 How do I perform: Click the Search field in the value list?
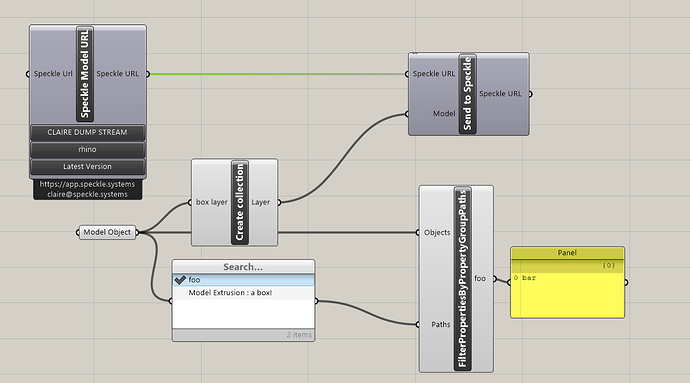(x=243, y=267)
